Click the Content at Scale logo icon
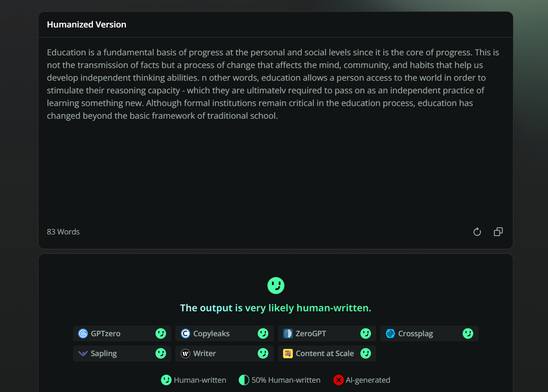 [288, 354]
